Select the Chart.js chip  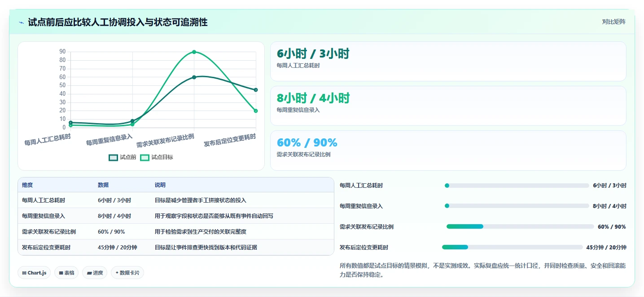pyautogui.click(x=34, y=273)
